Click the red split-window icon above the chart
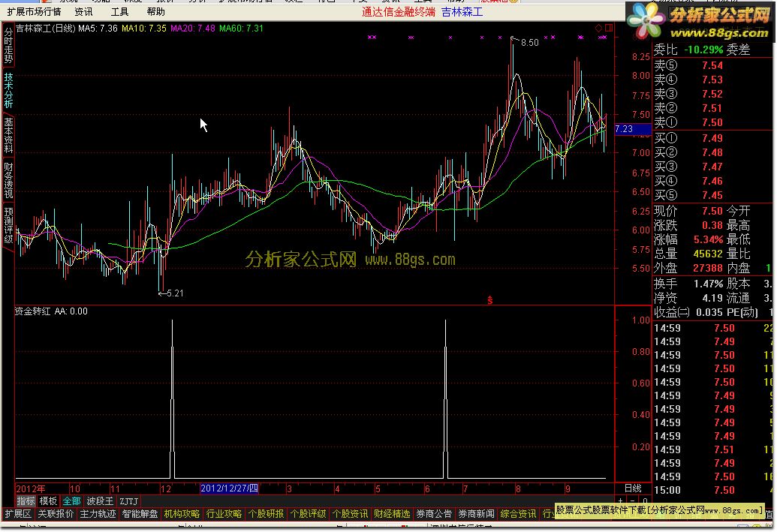Screen dimensions: 777x532 tap(609, 28)
